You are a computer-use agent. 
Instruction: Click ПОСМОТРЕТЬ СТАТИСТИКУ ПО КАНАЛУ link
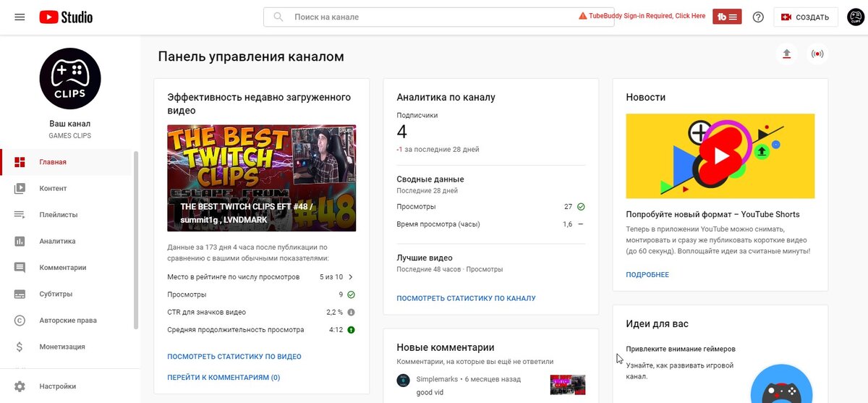point(466,298)
